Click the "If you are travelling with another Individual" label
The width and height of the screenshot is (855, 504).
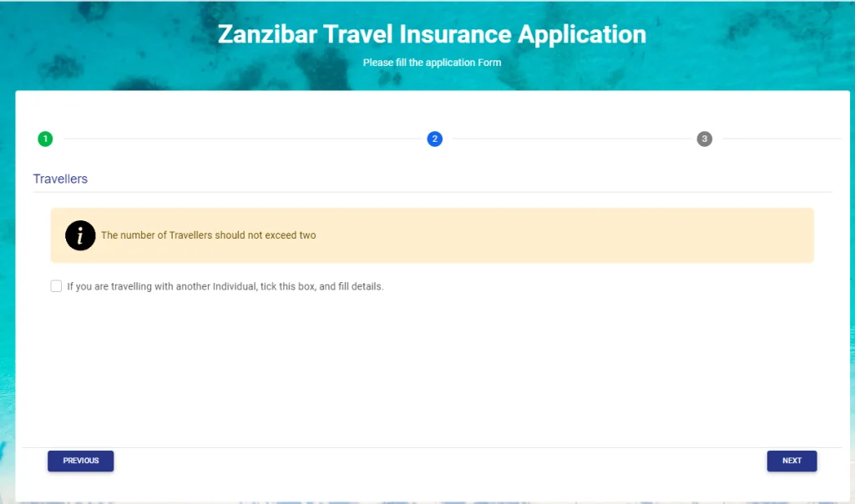tap(225, 286)
